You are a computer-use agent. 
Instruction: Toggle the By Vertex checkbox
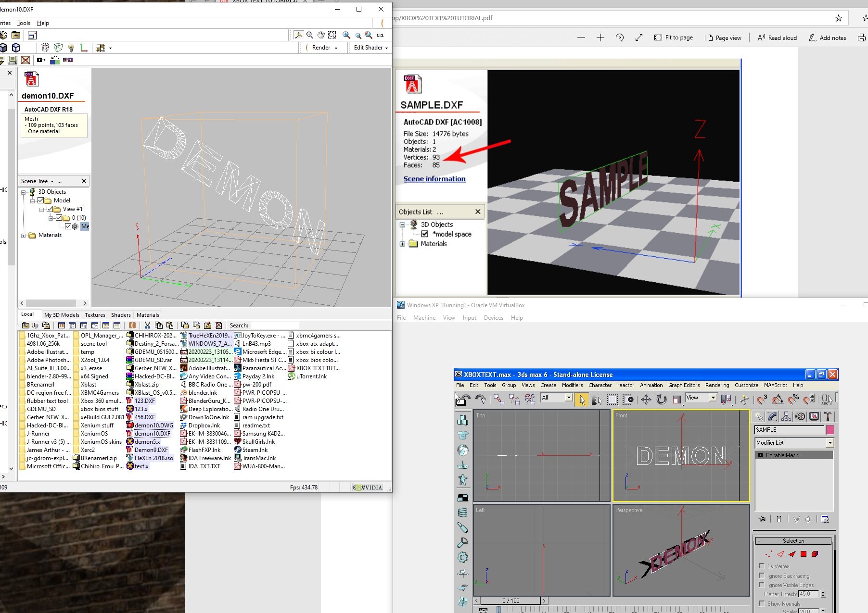[762, 566]
